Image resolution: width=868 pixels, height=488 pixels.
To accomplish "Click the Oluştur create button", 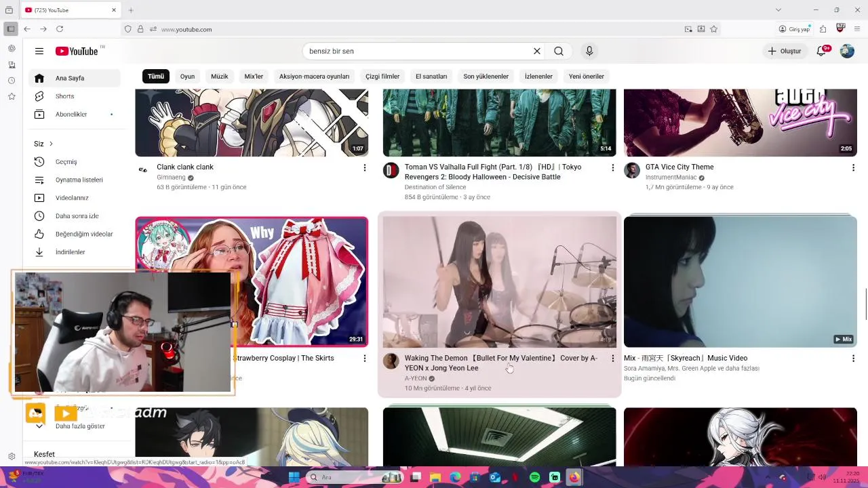I will pos(785,51).
